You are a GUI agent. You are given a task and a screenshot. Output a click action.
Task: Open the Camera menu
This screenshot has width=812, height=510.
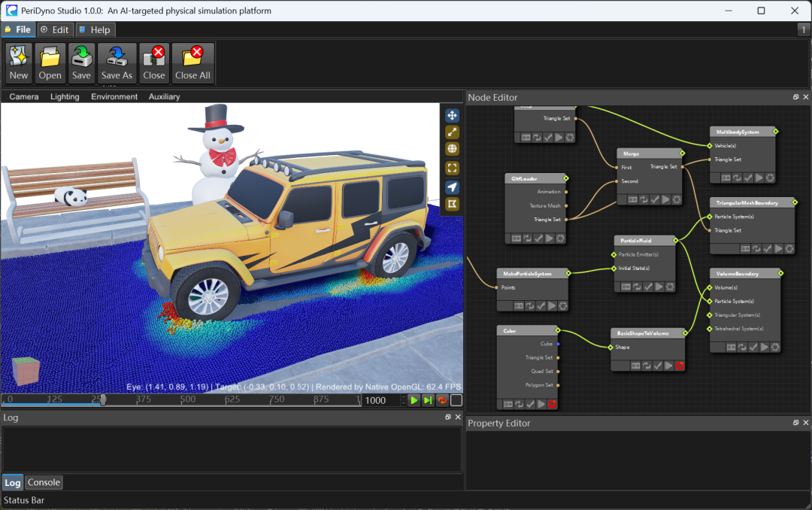pos(24,96)
